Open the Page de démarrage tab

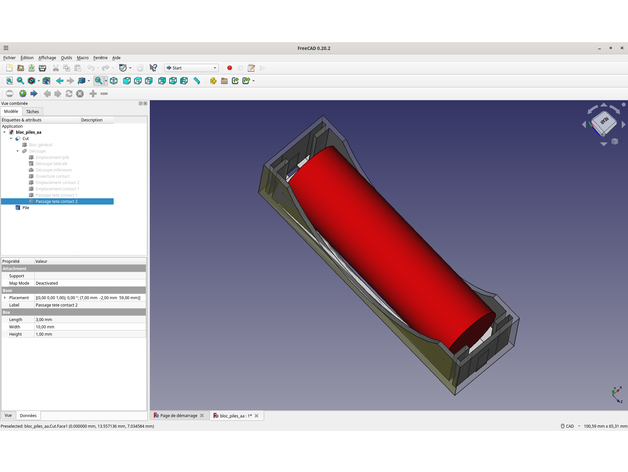point(176,415)
